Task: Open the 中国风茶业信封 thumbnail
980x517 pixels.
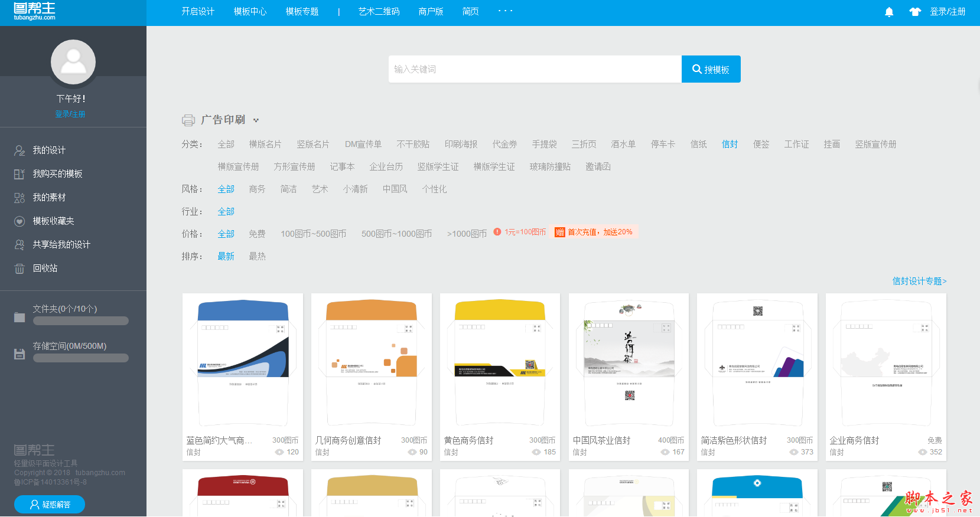Action: (x=629, y=362)
